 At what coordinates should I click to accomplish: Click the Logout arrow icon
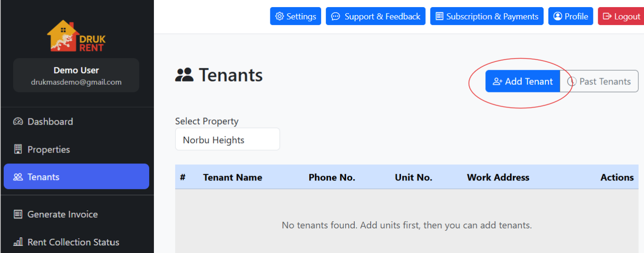[607, 16]
